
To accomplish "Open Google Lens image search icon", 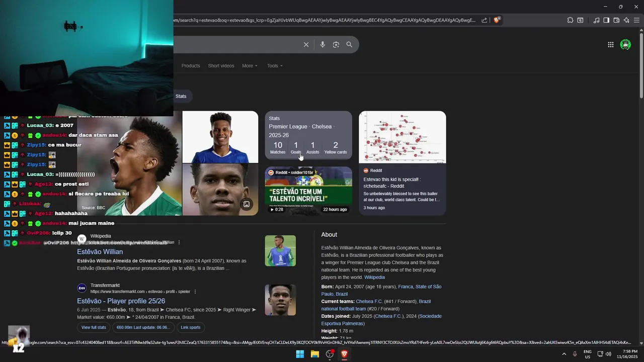I will tap(336, 45).
